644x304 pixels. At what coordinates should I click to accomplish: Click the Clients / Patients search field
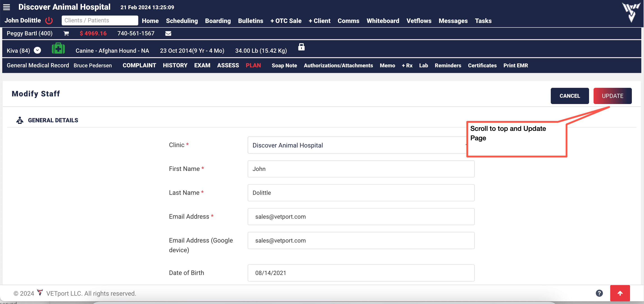pyautogui.click(x=100, y=20)
